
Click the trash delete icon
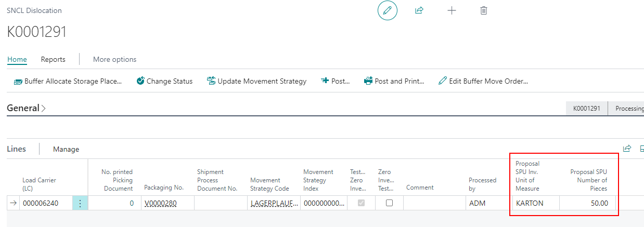click(x=483, y=10)
